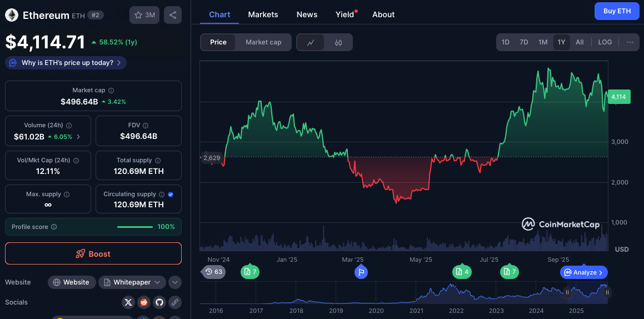
Task: Click the Max. supply info icon
Action: 67,194
